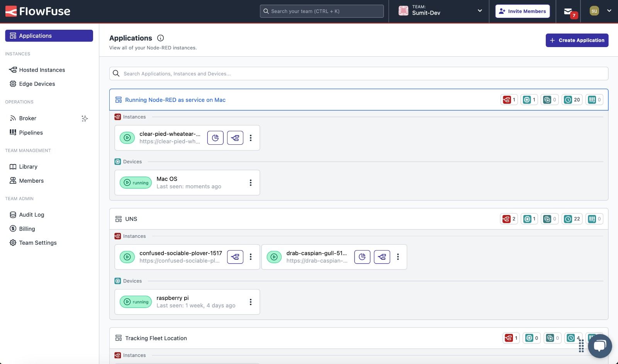The image size is (618, 364).
Task: Open the kebab menu for confused-sociable-plover-1517
Action: tap(250, 257)
